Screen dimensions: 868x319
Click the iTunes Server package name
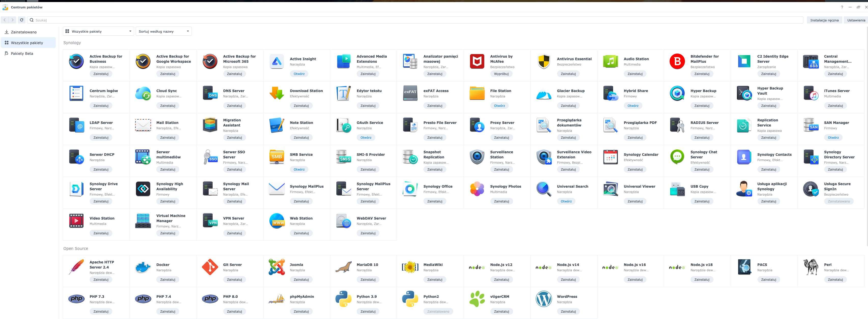pyautogui.click(x=837, y=91)
